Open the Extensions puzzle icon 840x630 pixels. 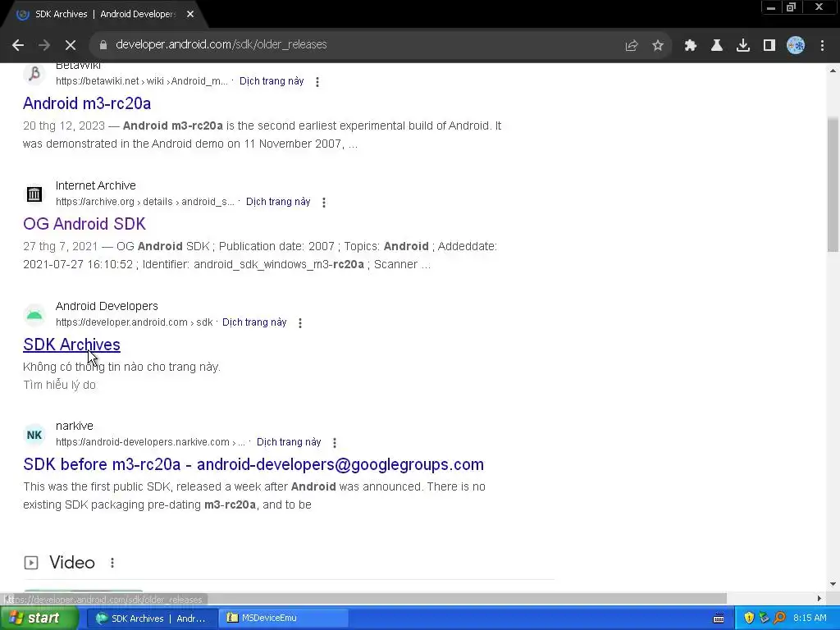[x=690, y=46]
